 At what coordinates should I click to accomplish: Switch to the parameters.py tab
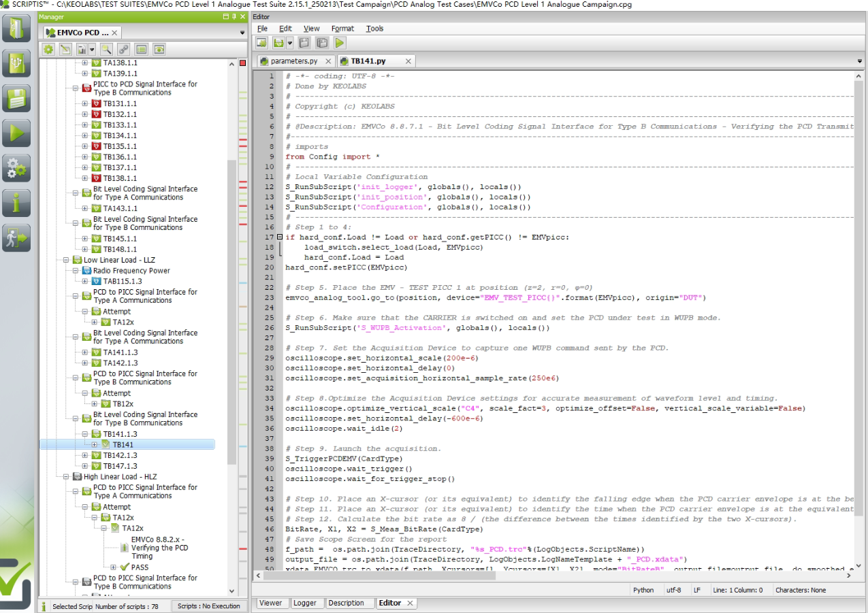293,61
